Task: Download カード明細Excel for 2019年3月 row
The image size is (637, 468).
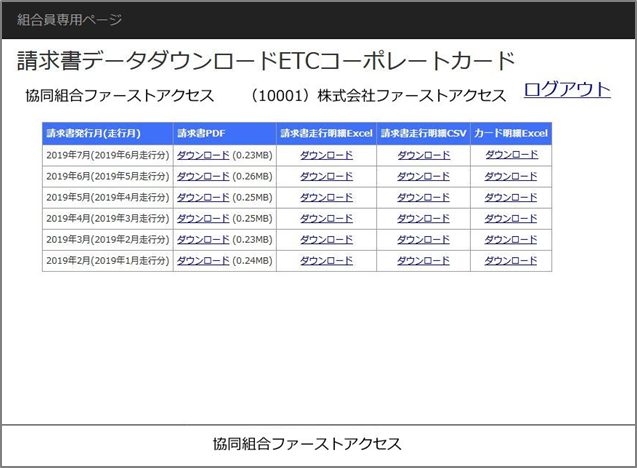Action: (511, 240)
